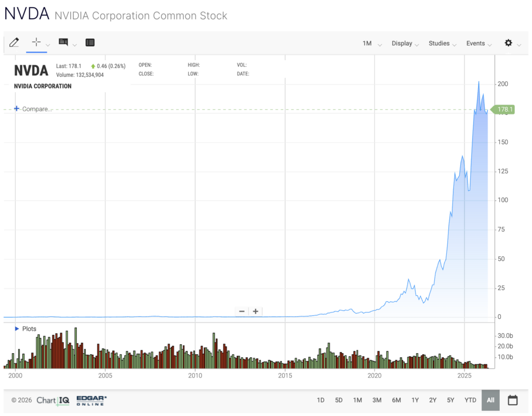Click the Compare... symbol field

[x=37, y=109]
